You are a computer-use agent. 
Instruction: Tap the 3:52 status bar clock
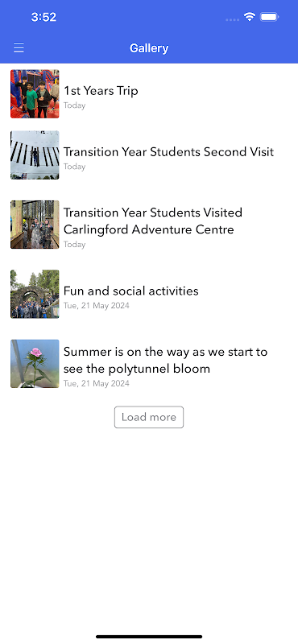[x=43, y=17]
